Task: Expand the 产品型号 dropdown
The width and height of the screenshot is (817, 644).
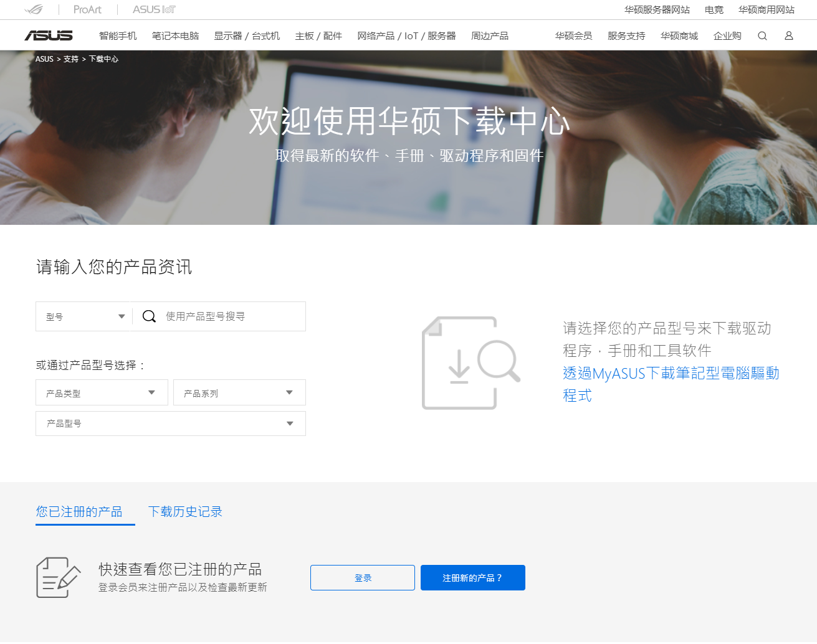Action: point(171,424)
